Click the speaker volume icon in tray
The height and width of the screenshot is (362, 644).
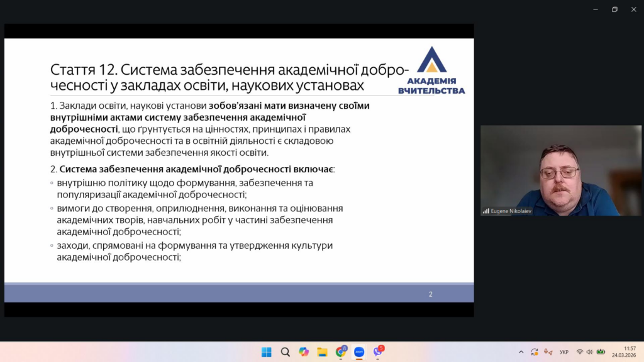[590, 352]
